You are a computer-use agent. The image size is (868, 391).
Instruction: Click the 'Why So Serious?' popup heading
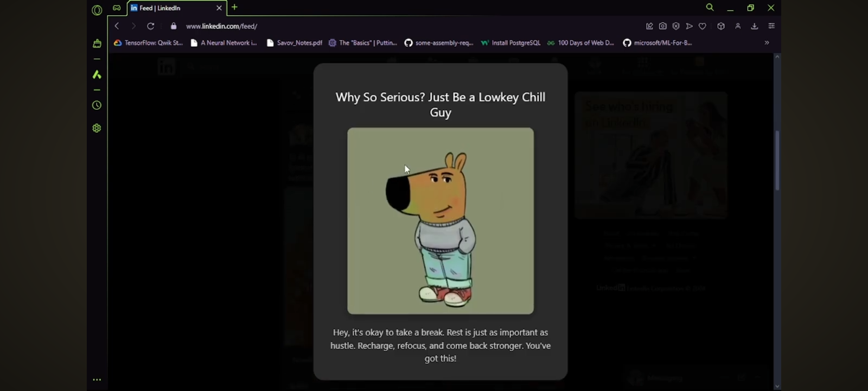[x=441, y=105]
